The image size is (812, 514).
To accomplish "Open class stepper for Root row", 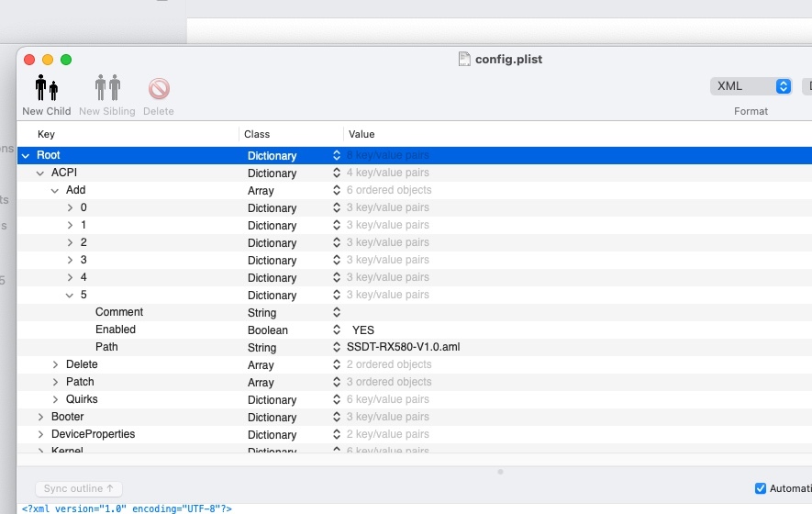I will click(337, 155).
